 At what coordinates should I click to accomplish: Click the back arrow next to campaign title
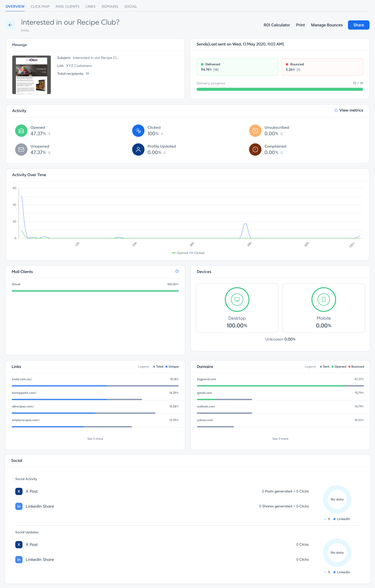click(10, 25)
